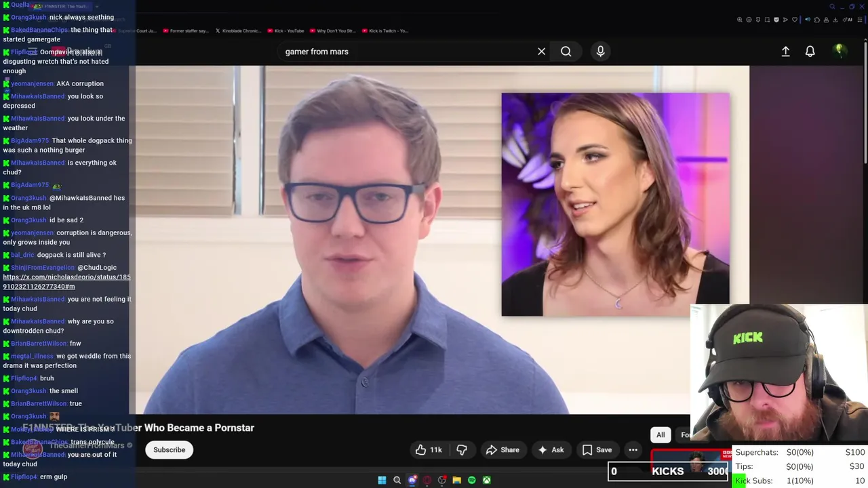The height and width of the screenshot is (488, 868).
Task: Click the browser title bar search icon
Action: [x=832, y=6]
